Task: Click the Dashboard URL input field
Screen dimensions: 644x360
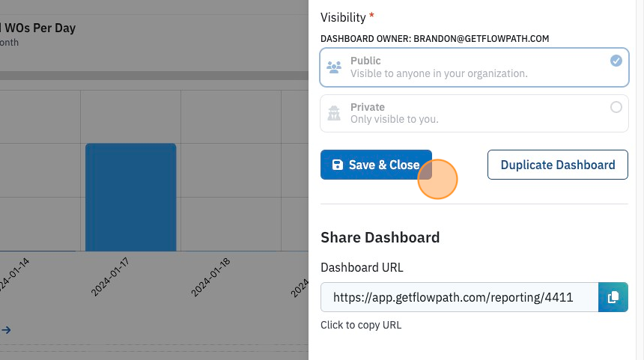Action: [459, 297]
